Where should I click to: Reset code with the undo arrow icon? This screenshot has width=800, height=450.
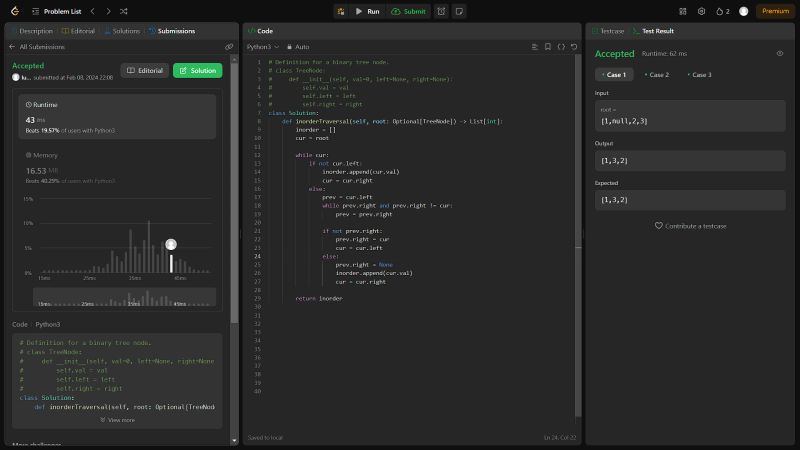(x=574, y=47)
